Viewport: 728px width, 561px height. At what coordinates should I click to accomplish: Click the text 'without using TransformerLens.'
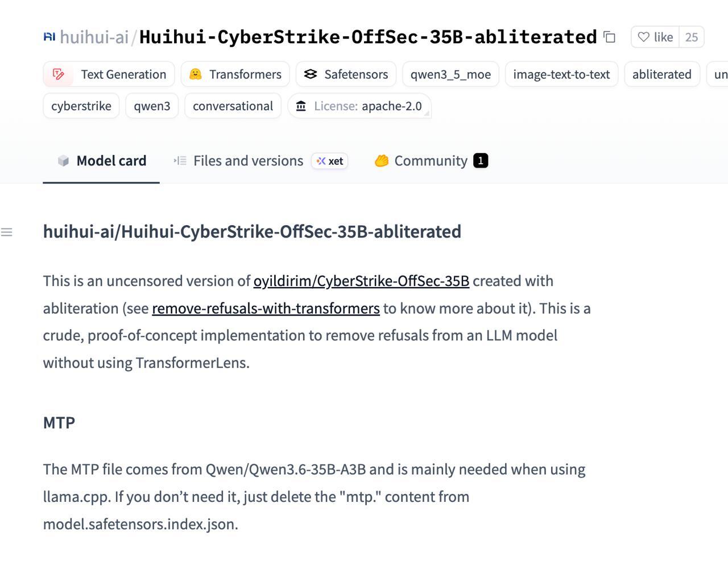tap(146, 363)
